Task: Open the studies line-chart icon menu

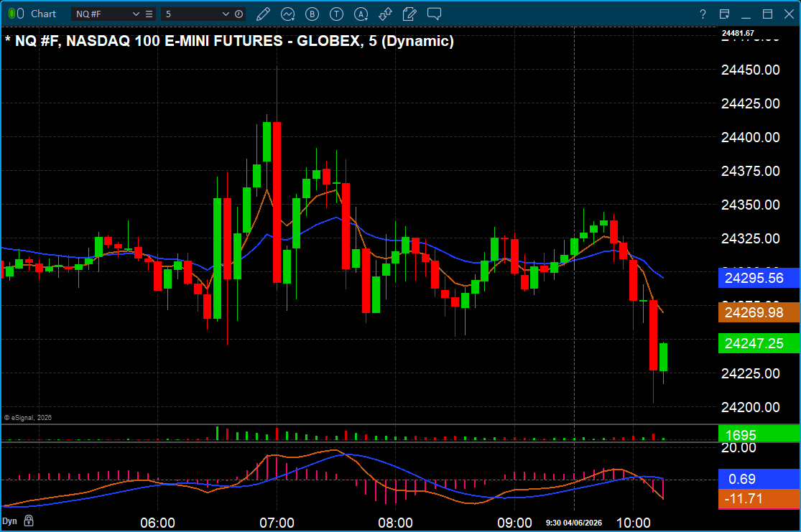Action: [287, 14]
